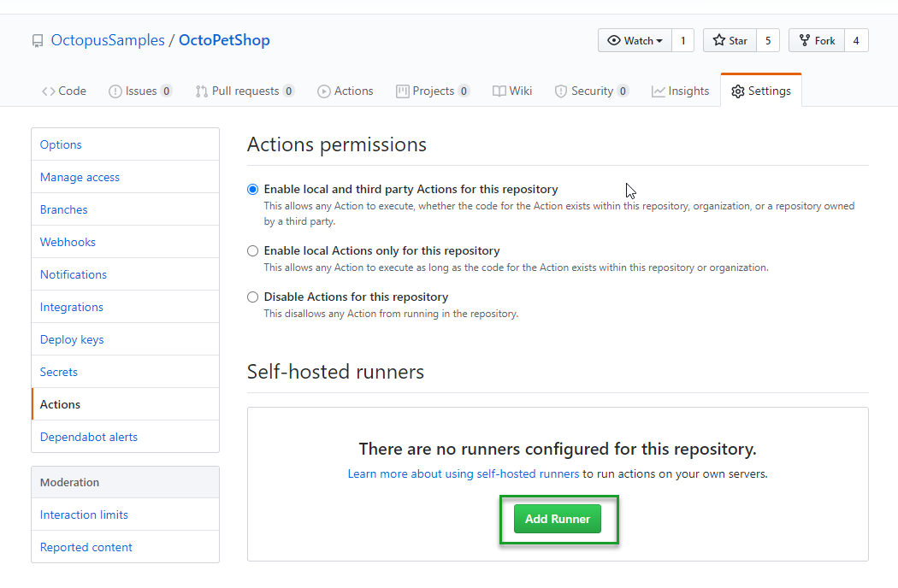
Task: Select Enable local Actions only option
Action: (x=252, y=251)
